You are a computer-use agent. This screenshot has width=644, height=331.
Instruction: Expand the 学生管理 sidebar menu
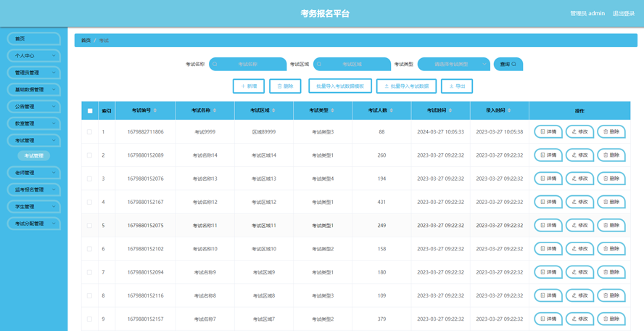pos(33,206)
